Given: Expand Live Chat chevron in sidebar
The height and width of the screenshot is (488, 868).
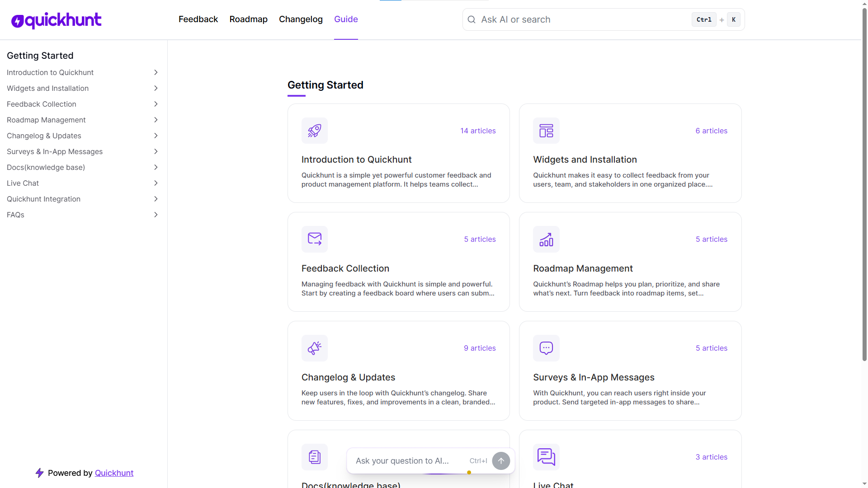Looking at the screenshot, I should coord(156,183).
